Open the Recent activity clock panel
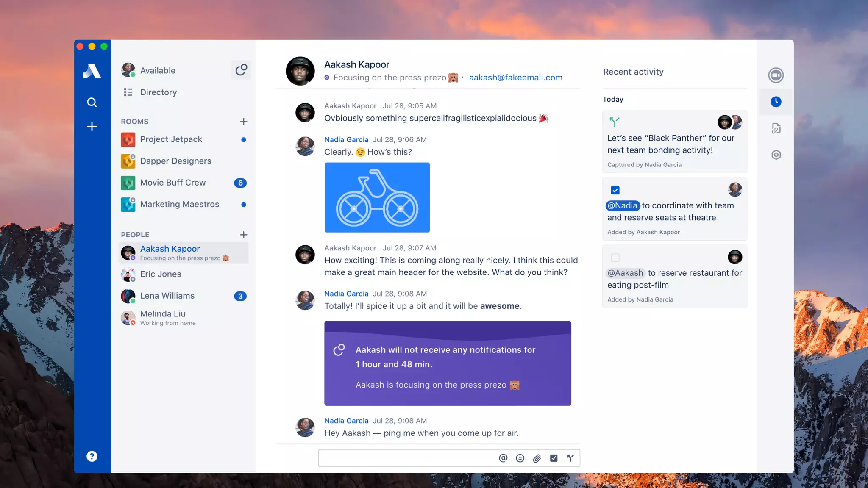The width and height of the screenshot is (868, 488). pyautogui.click(x=776, y=102)
